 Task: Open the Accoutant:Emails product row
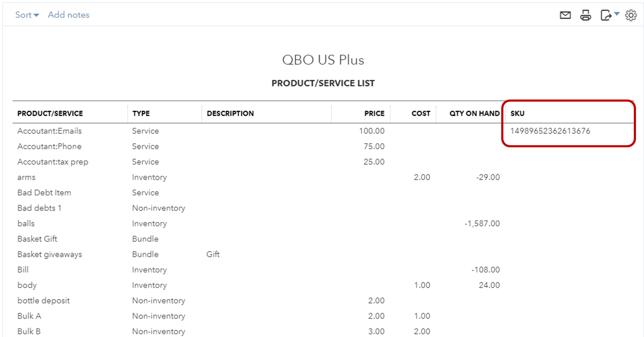point(49,131)
